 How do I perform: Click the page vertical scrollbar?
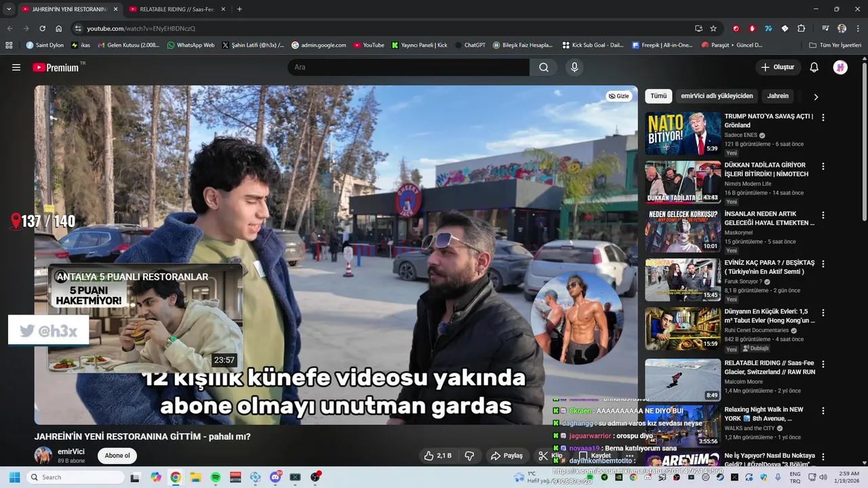point(864,142)
